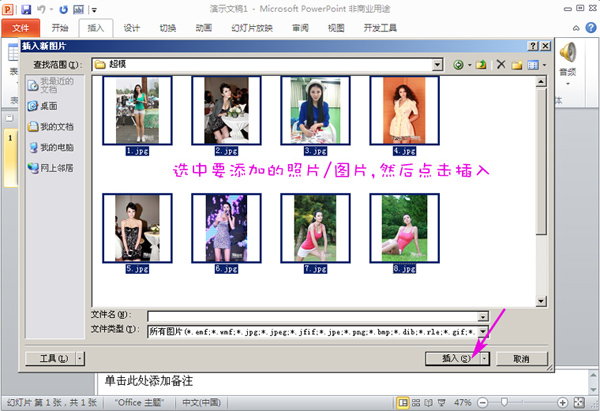Select the 1.jpg thumbnail
The width and height of the screenshot is (600, 411).
point(137,111)
